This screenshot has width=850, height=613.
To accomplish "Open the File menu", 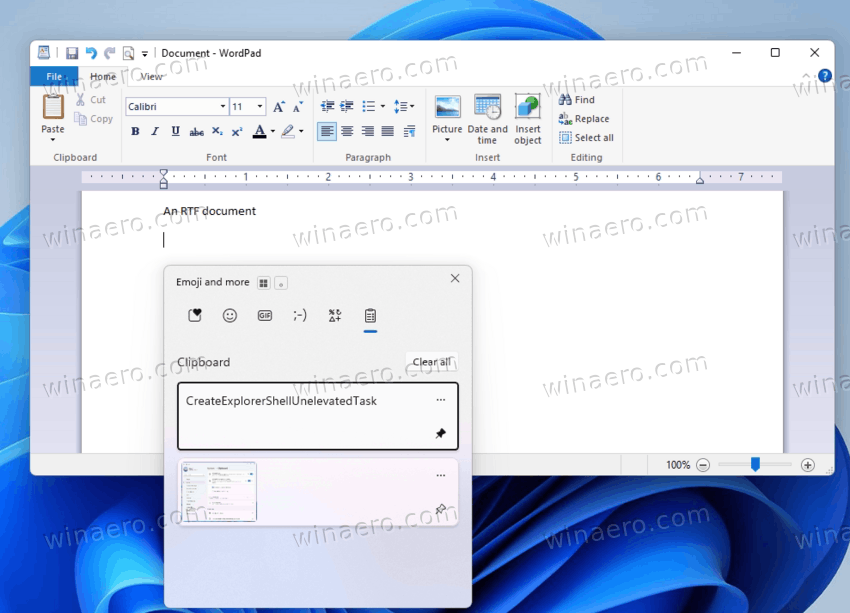I will (x=54, y=76).
